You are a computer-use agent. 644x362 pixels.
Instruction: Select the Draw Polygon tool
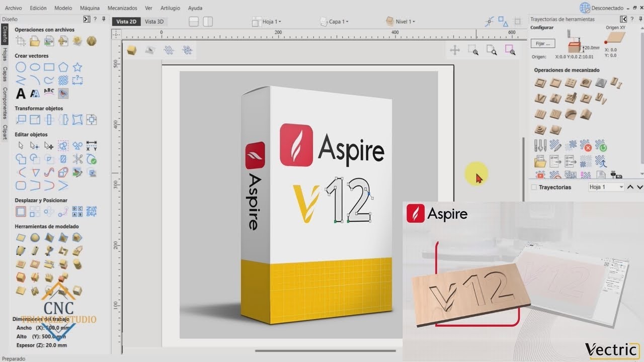click(63, 67)
